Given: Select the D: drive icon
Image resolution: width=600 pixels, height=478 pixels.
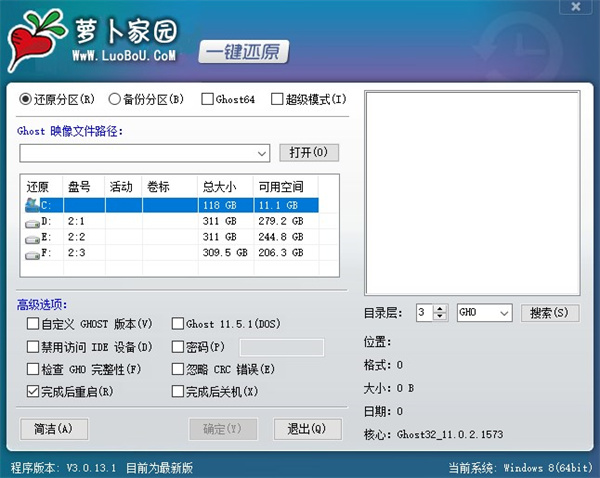Looking at the screenshot, I should (33, 220).
